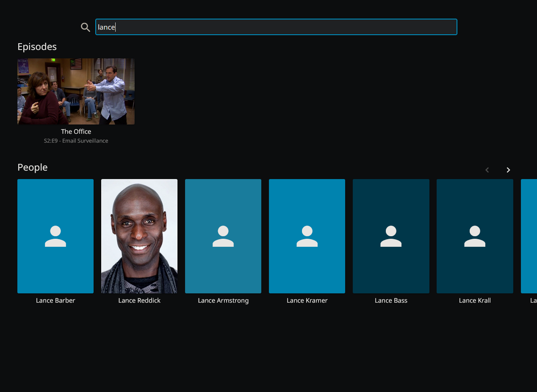537x392 pixels.
Task: Open the 'S2:E9 - Email Surveillance' link
Action: (x=76, y=141)
